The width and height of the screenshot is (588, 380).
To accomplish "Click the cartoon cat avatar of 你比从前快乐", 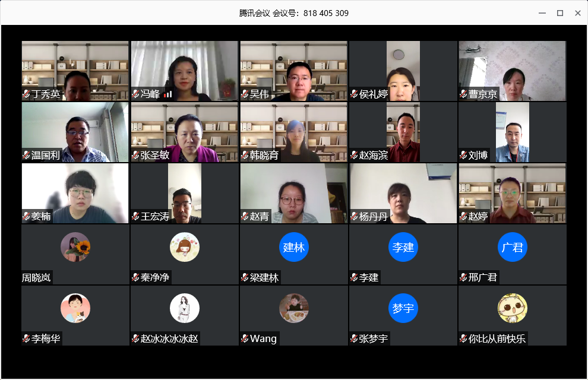I will point(512,308).
